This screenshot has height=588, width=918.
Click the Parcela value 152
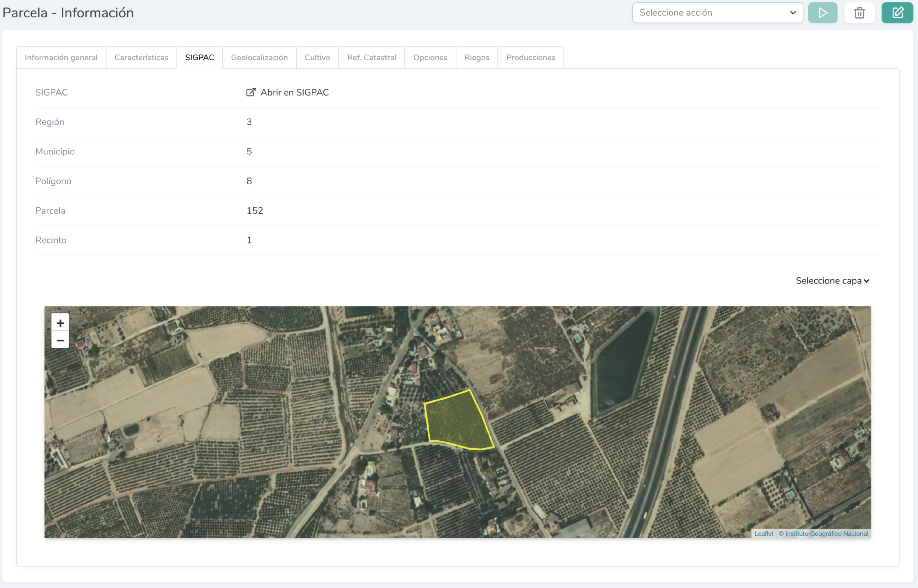pyautogui.click(x=255, y=210)
